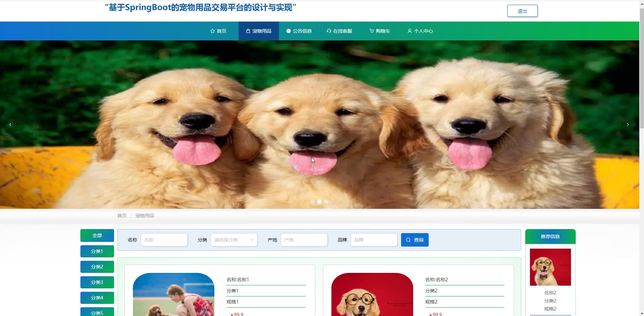Screen dimensions: 644x316
Task: Filter by 分类4 sidebar button
Action: pyautogui.click(x=97, y=298)
